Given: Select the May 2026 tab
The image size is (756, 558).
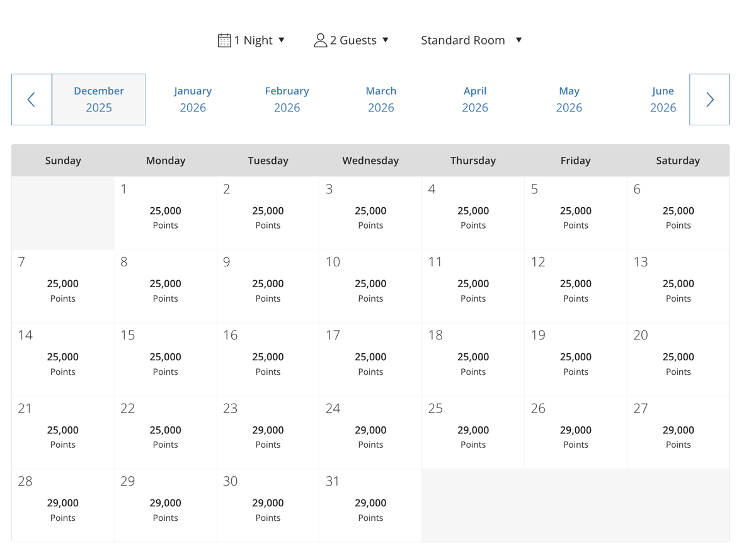Looking at the screenshot, I should [x=569, y=100].
